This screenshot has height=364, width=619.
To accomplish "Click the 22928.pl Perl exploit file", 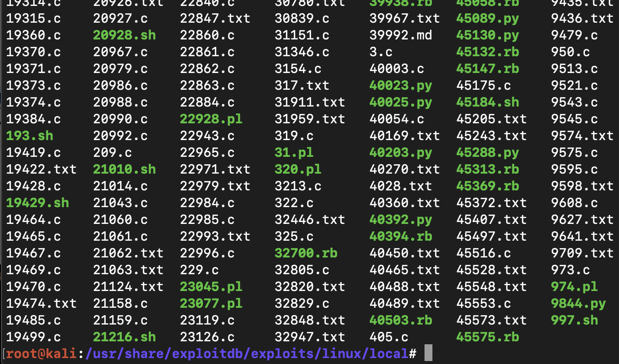I will point(211,119).
